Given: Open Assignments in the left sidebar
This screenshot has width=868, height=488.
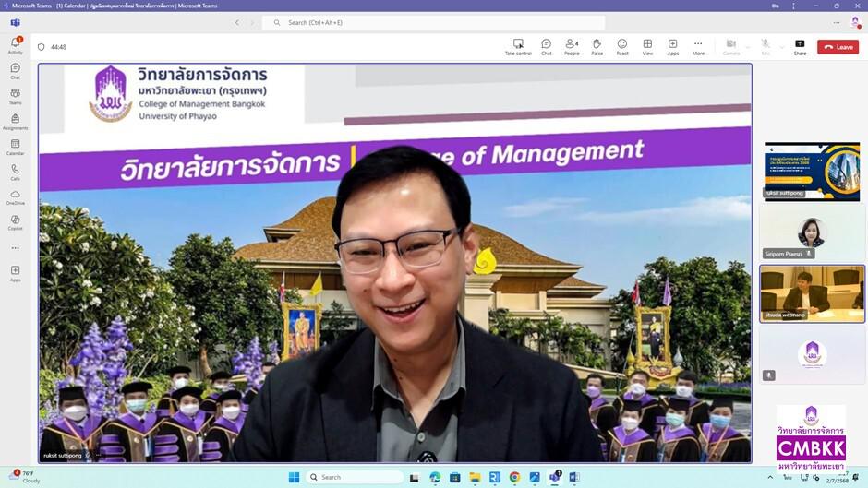Looking at the screenshot, I should (15, 122).
